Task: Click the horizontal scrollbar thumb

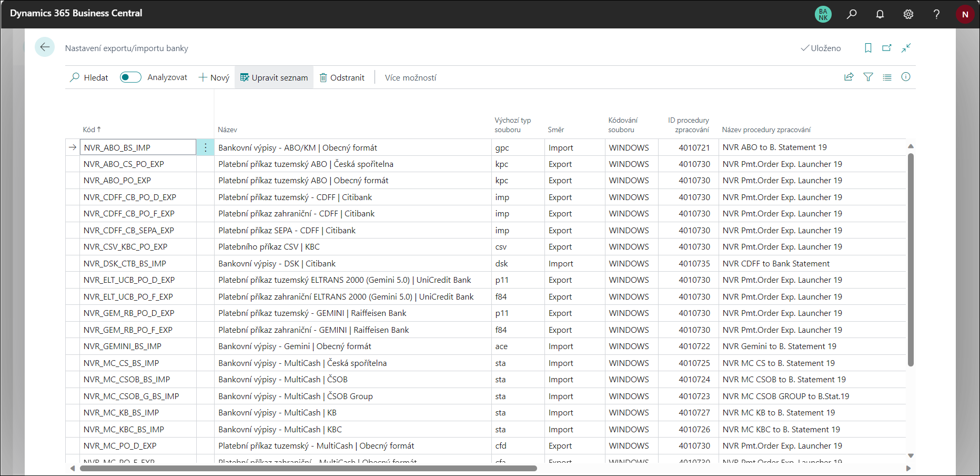Action: [308, 468]
